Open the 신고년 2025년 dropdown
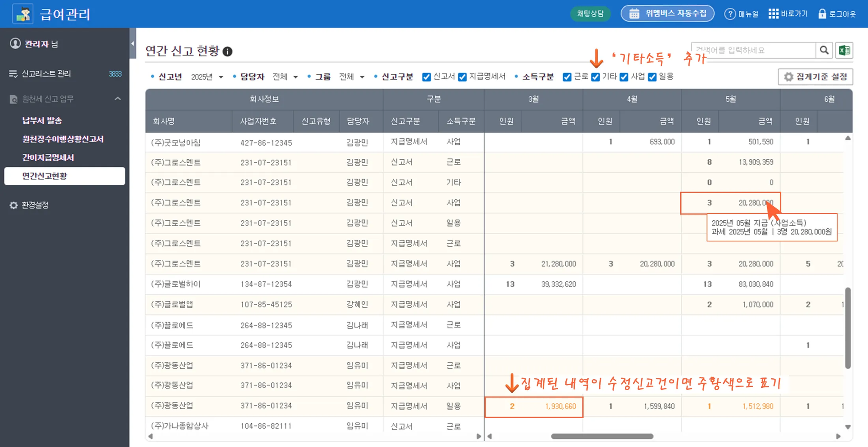This screenshot has height=447, width=868. 207,77
